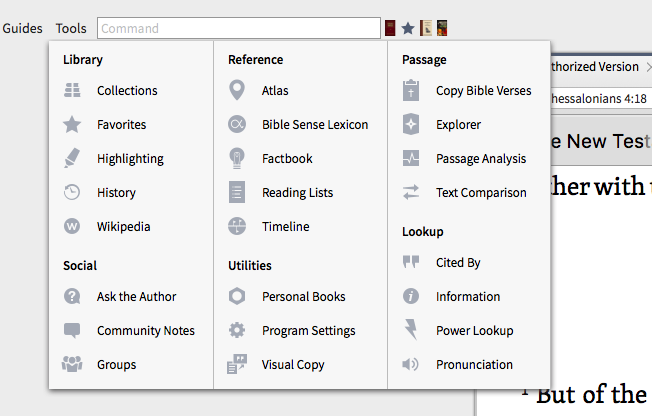
Task: Open the Collections tool
Action: coord(127,91)
